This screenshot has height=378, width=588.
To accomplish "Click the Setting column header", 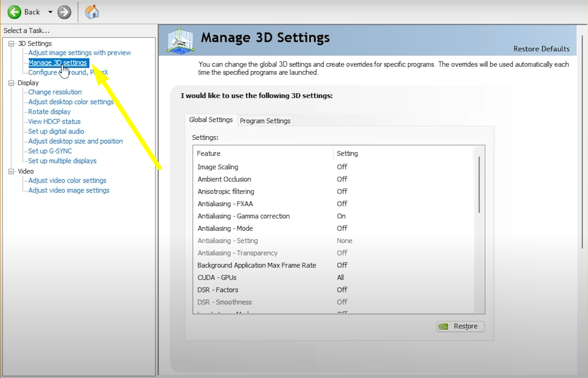I will pos(403,154).
